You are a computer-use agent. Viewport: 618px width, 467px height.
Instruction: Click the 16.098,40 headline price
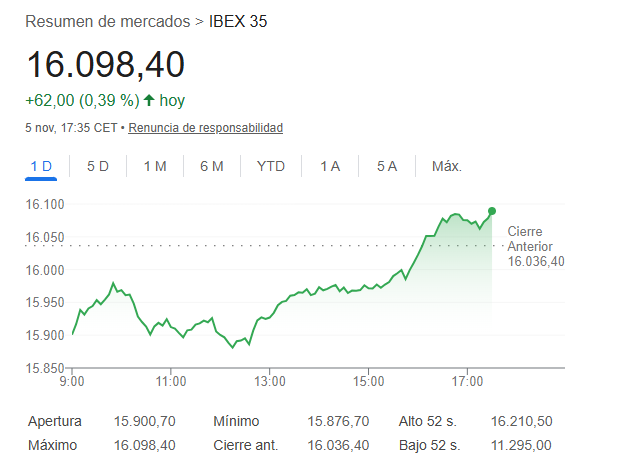tap(105, 64)
